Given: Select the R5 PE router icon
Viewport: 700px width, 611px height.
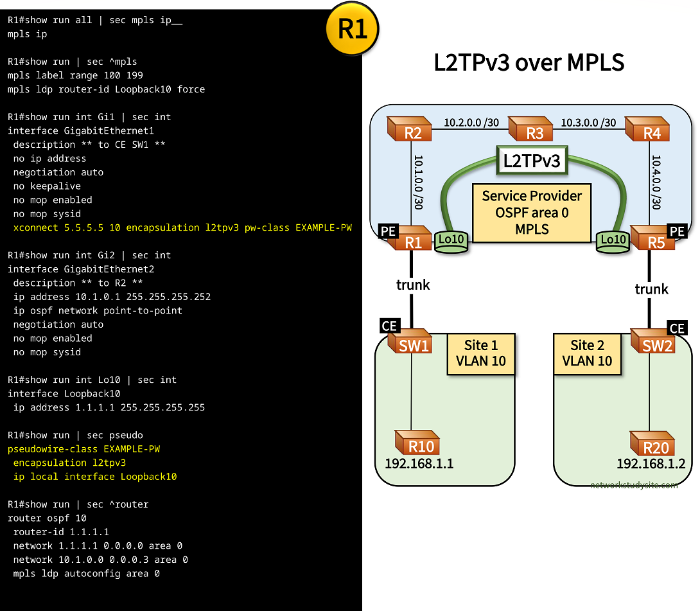Looking at the screenshot, I should pyautogui.click(x=652, y=239).
